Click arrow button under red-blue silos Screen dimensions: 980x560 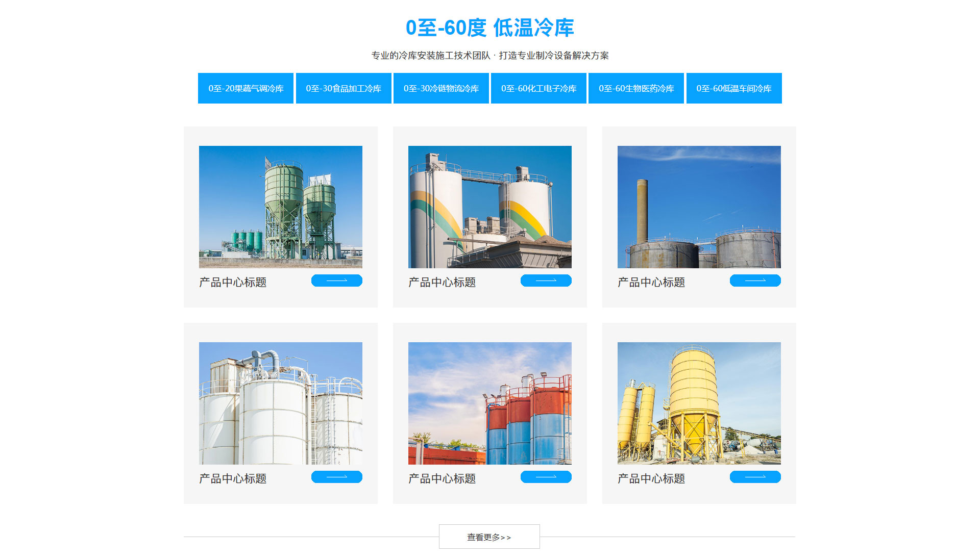tap(546, 477)
